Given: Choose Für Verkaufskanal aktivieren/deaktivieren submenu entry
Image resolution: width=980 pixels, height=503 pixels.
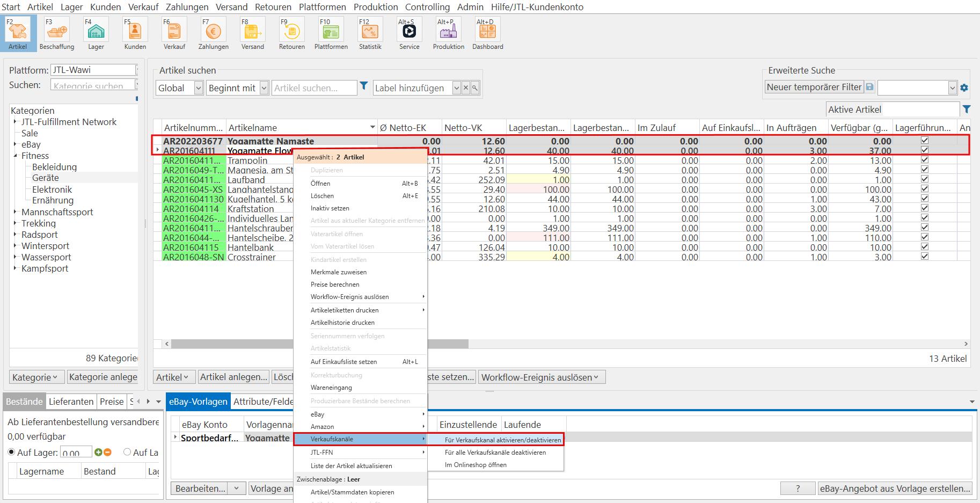Looking at the screenshot, I should tap(502, 440).
